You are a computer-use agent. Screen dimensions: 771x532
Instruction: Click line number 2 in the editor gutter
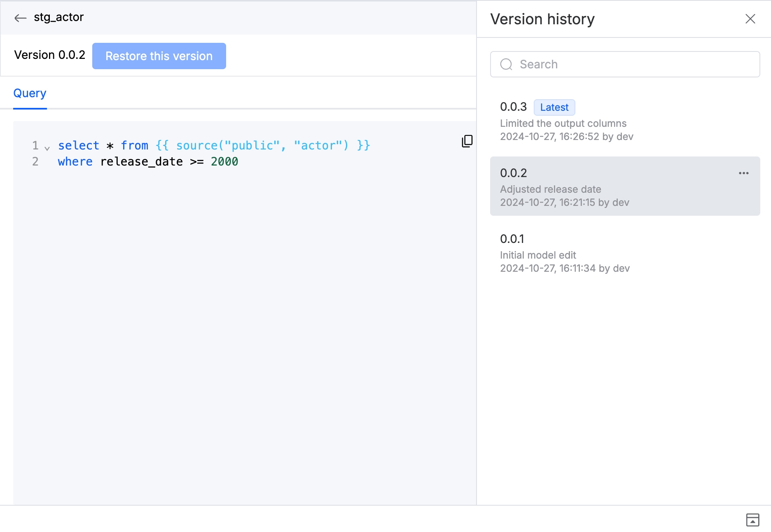(35, 162)
